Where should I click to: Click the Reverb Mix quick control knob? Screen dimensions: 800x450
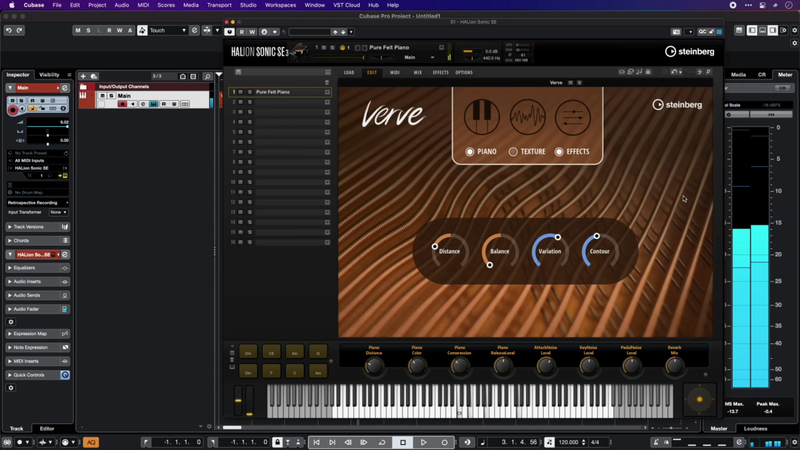pyautogui.click(x=674, y=366)
